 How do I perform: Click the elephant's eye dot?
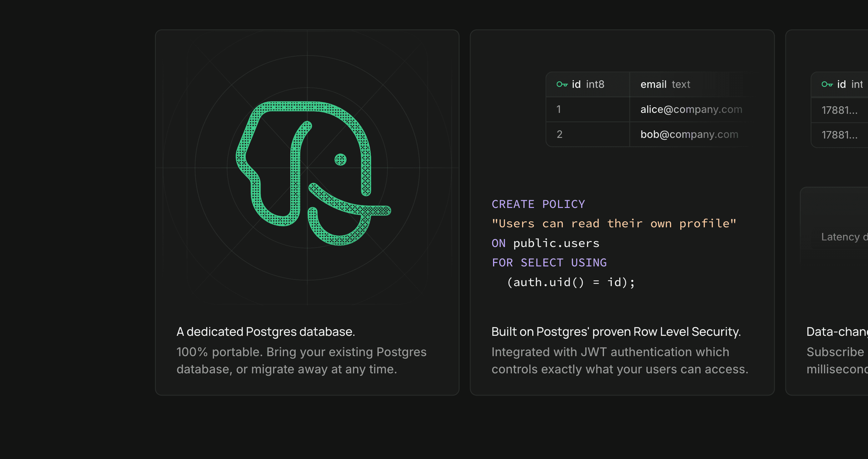click(340, 159)
